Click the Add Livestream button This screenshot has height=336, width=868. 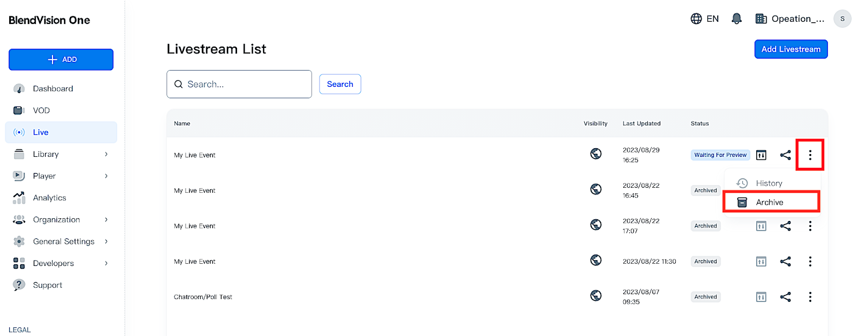pyautogui.click(x=790, y=49)
